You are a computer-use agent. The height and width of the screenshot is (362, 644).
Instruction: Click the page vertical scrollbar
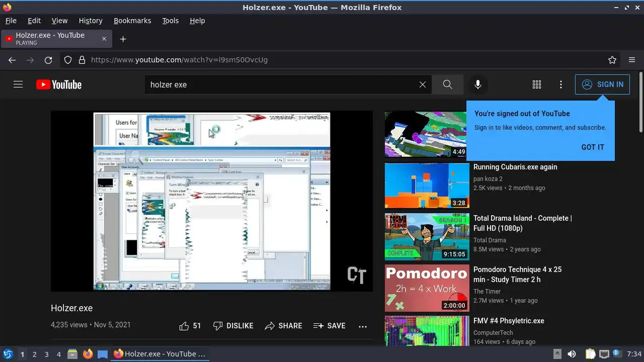(x=640, y=103)
